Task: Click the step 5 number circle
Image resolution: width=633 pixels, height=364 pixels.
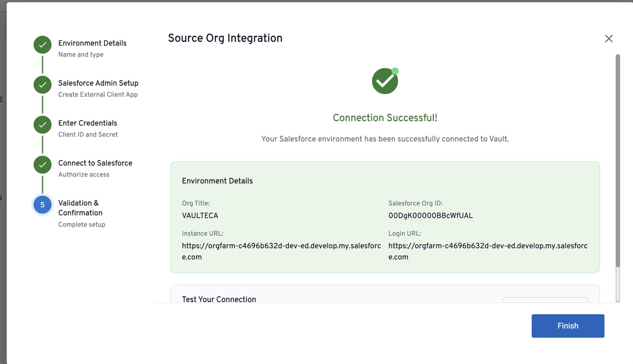Action: (43, 205)
